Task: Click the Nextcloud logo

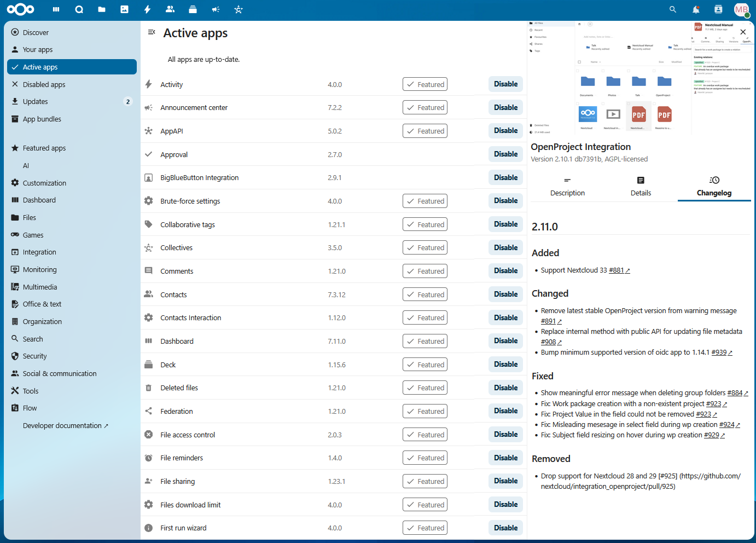Action: [20, 9]
